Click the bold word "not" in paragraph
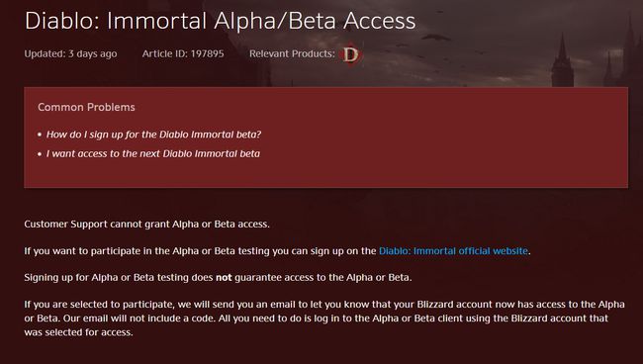 click(x=224, y=278)
